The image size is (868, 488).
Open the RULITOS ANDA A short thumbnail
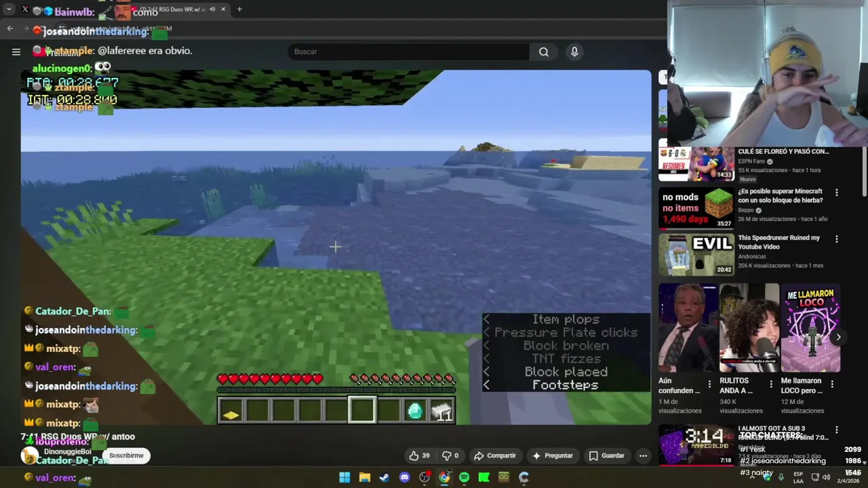[749, 328]
